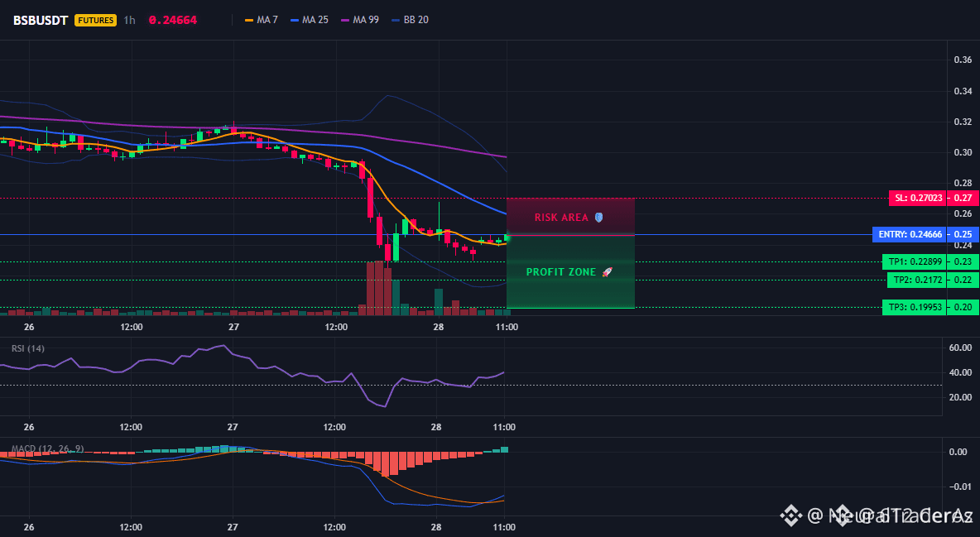Toggle the MA 7 legend entry
980x537 pixels.
(x=262, y=20)
